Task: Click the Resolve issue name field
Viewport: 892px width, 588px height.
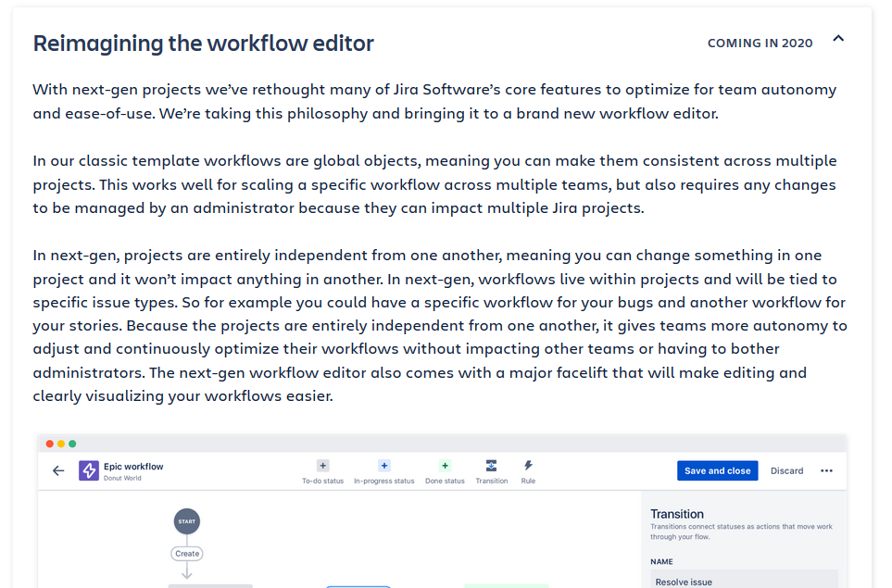Action: (744, 579)
